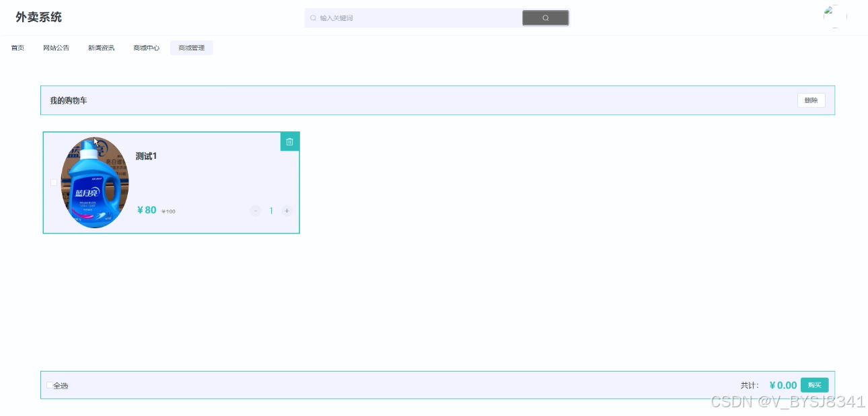Enable the 全选 select-all checkbox

pos(50,385)
